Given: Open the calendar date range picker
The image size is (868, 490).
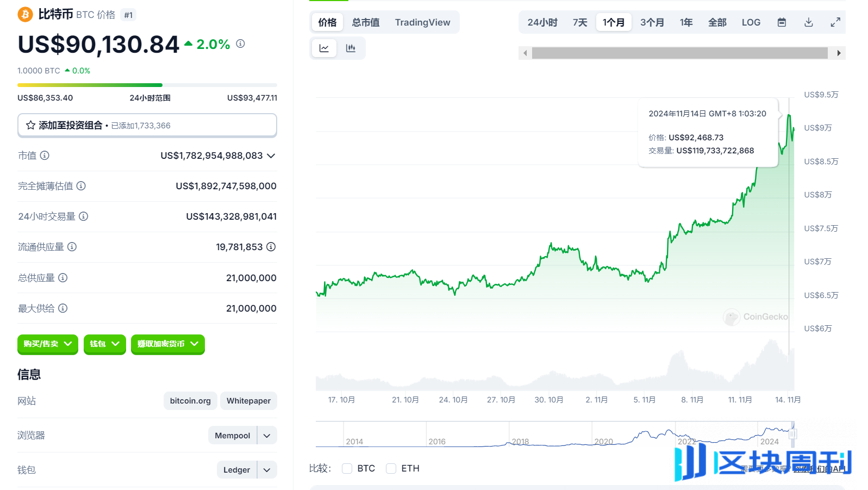Looking at the screenshot, I should (x=782, y=22).
